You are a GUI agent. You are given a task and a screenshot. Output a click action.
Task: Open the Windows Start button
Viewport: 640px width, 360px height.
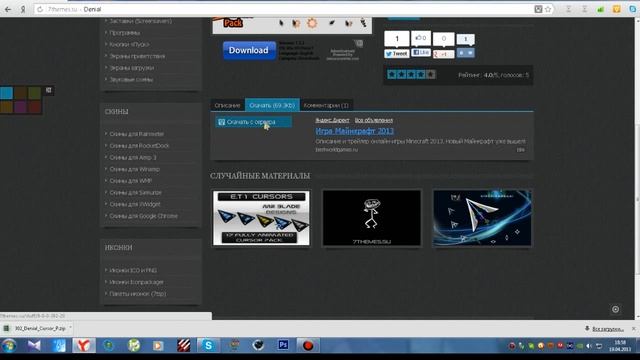point(9,346)
